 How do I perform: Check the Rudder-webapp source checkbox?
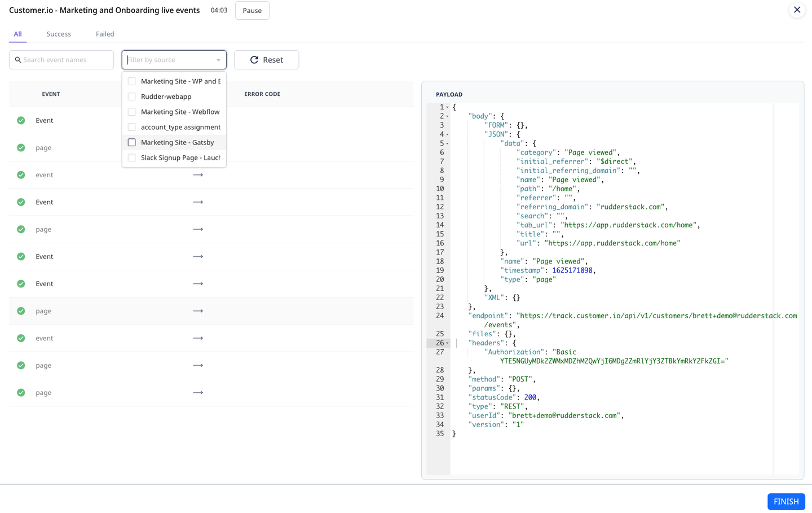[x=132, y=97]
